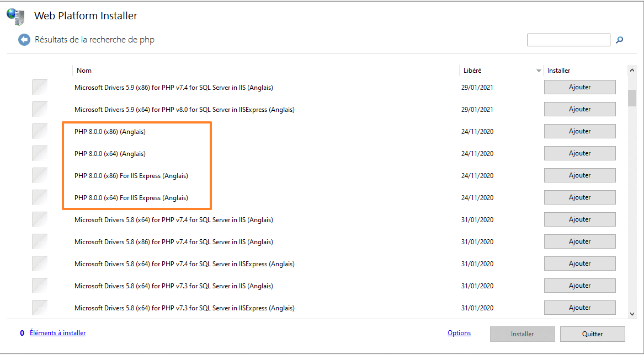This screenshot has width=644, height=355.
Task: Click the blue back arrow icon
Action: point(24,39)
